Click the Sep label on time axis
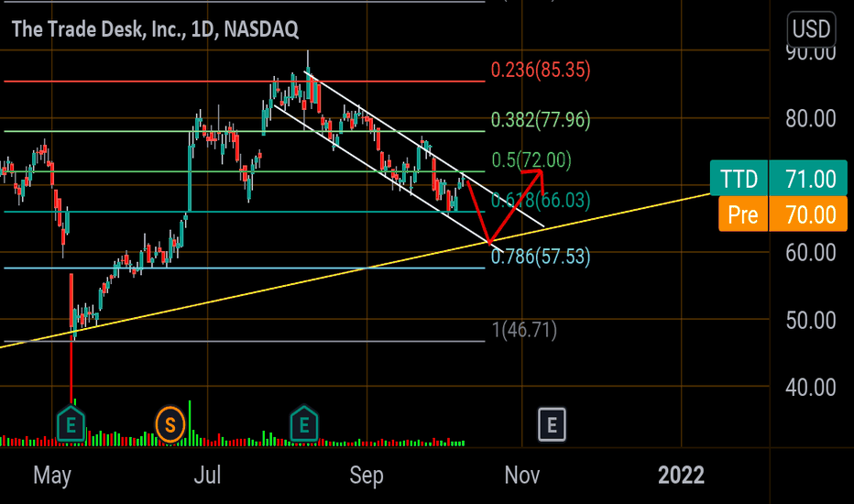This screenshot has height=504, width=854. tap(367, 475)
